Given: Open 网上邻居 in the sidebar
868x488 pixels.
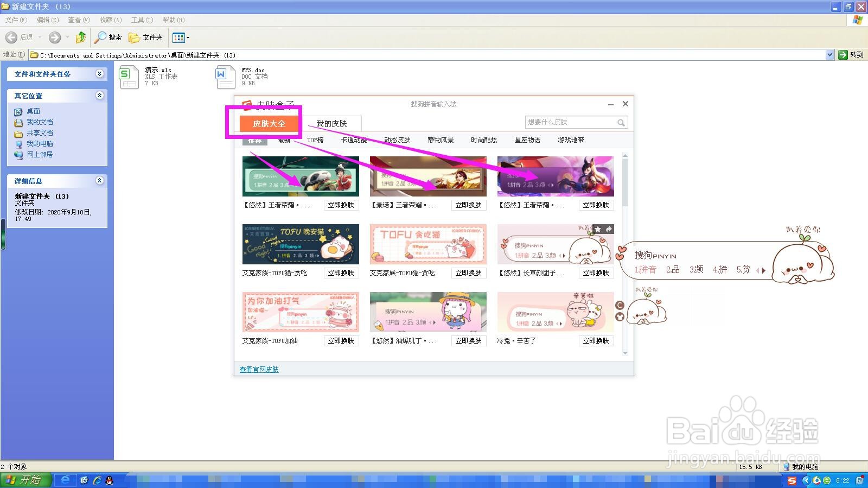Looking at the screenshot, I should (x=40, y=155).
